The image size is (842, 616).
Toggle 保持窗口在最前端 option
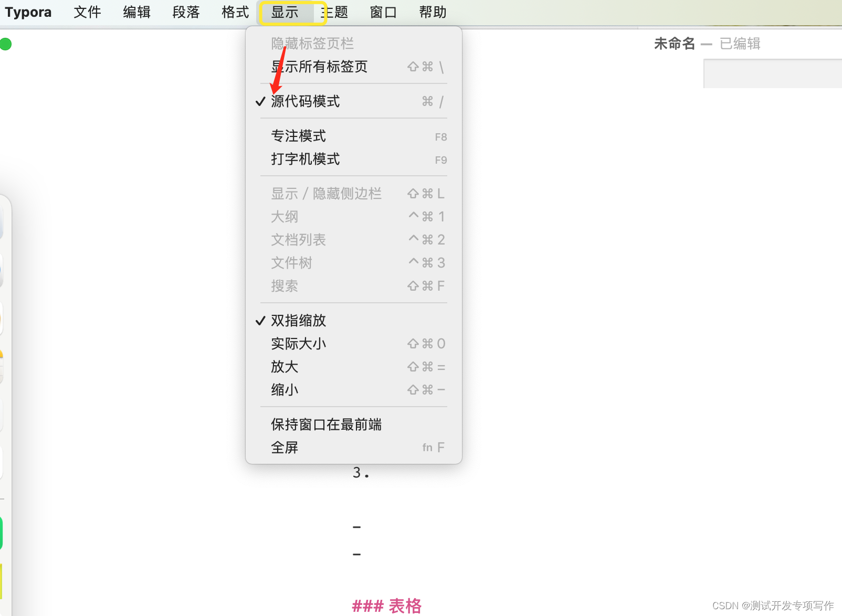coord(354,424)
